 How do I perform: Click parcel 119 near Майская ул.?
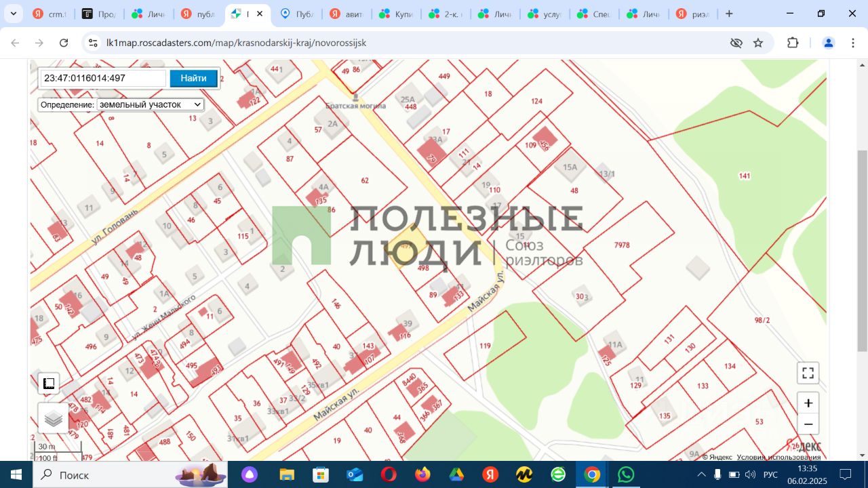point(485,346)
